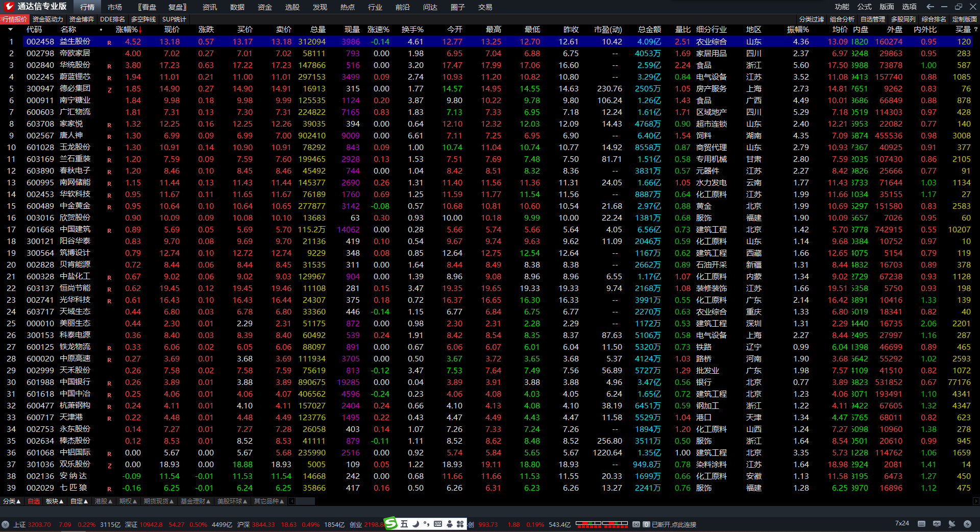Click the red-green market breadth indicator
The width and height of the screenshot is (980, 532).
pos(602,524)
